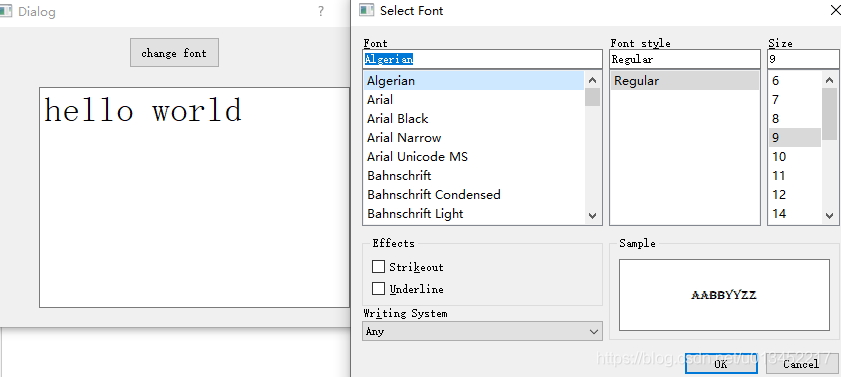Click the Select Font window title icon
Viewport: 841px width, 377px height.
366,10
